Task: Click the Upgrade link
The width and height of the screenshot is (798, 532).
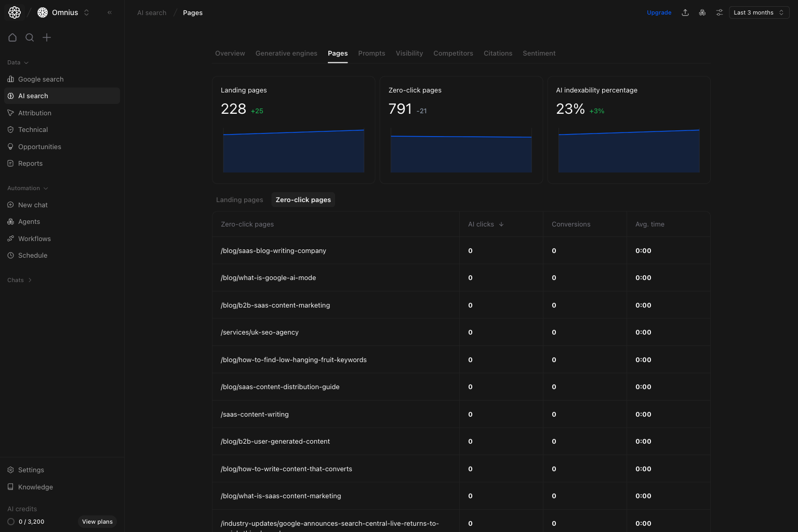Action: [x=659, y=12]
